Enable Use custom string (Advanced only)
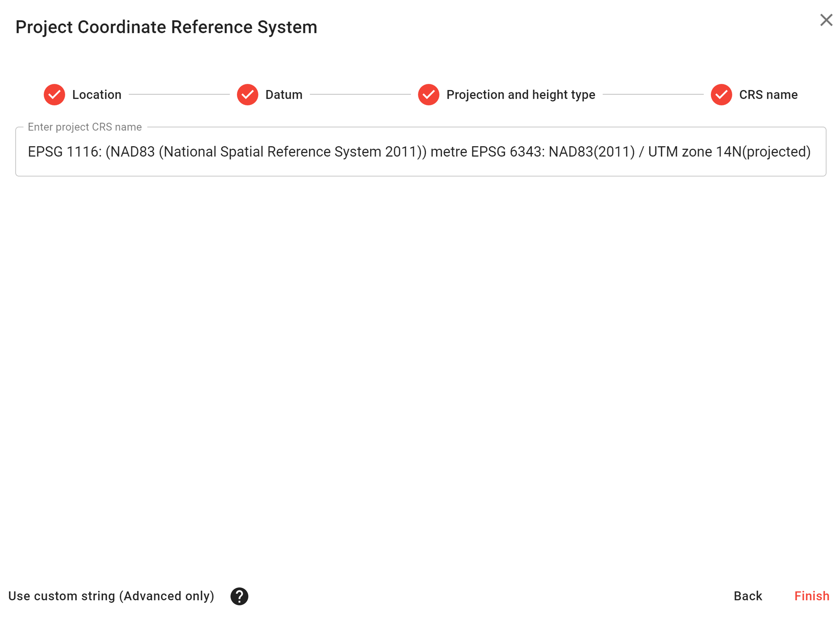This screenshot has height=617, width=840. click(x=111, y=596)
